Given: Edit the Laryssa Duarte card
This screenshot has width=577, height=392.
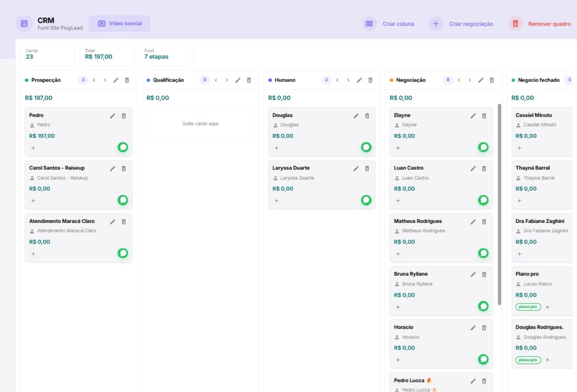Looking at the screenshot, I should 356,169.
